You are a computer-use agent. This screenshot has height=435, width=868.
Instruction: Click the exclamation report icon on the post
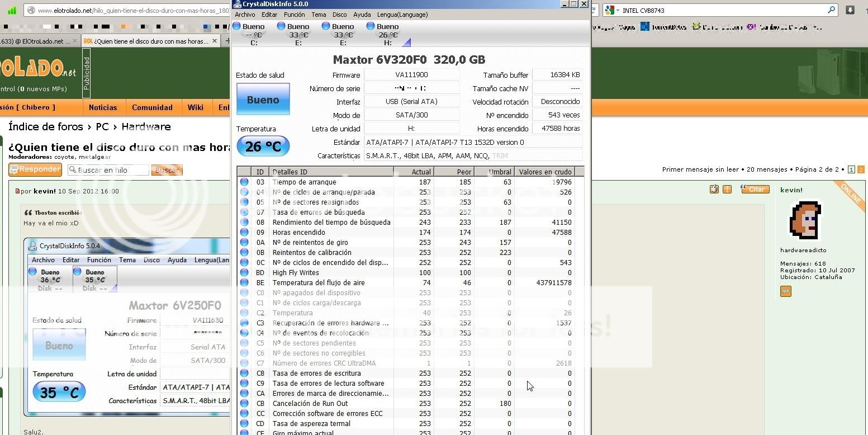(x=727, y=190)
